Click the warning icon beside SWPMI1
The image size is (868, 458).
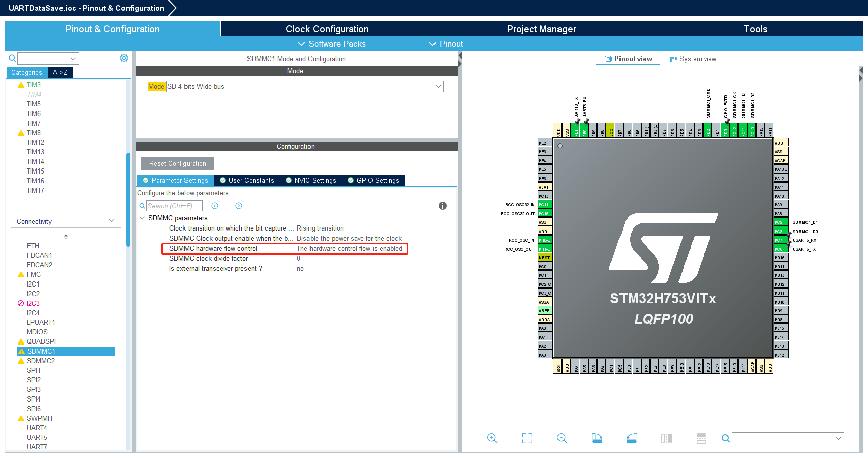(x=21, y=419)
